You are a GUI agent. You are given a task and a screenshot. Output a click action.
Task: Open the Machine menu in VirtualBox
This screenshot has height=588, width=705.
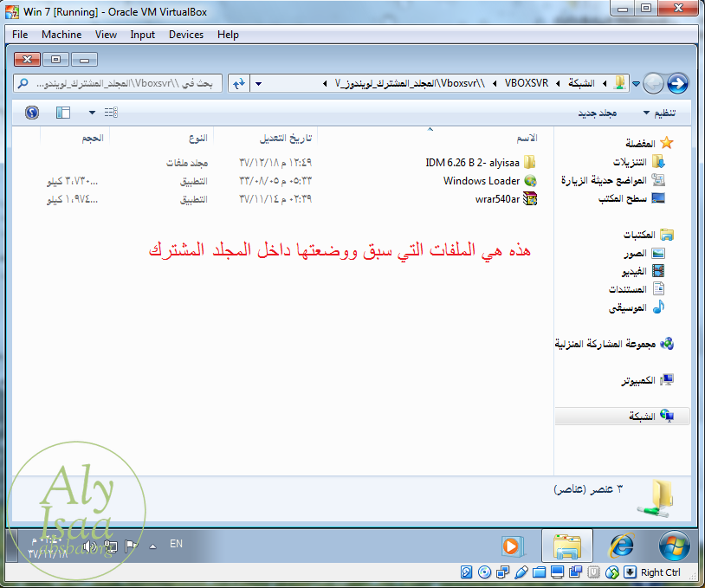coord(61,35)
